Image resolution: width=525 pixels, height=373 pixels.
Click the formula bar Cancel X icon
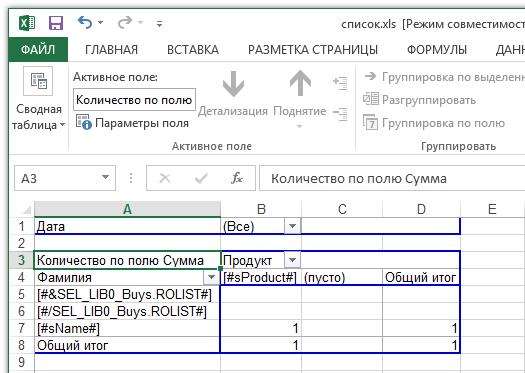[165, 178]
